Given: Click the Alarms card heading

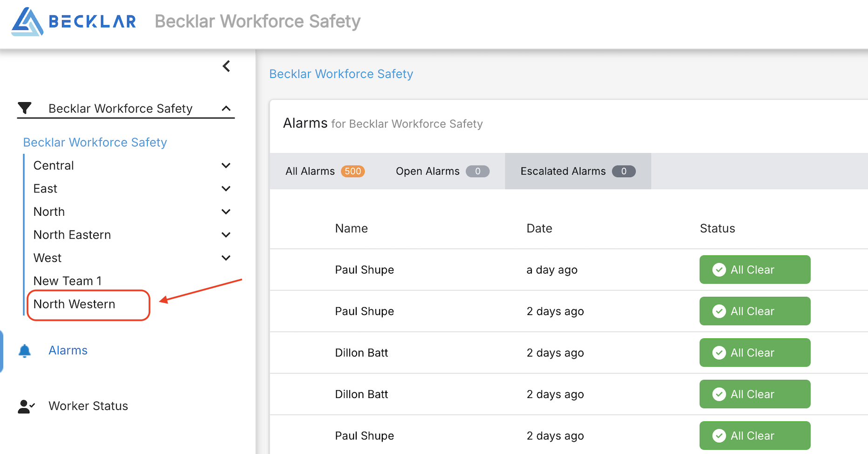Looking at the screenshot, I should [383, 123].
